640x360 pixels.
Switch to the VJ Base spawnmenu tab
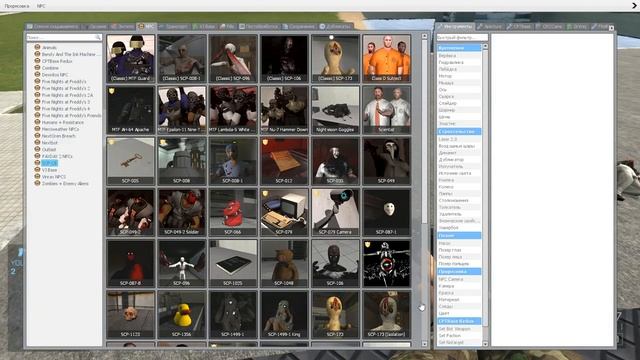tap(204, 27)
